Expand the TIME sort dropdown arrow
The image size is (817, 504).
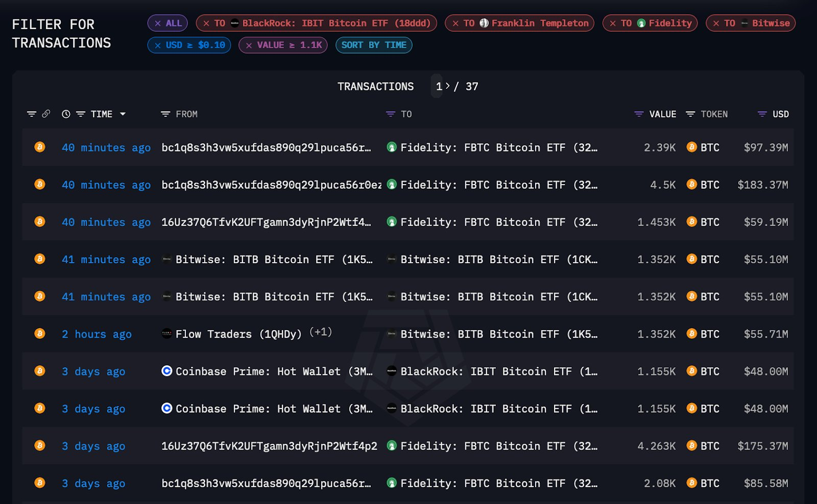123,114
